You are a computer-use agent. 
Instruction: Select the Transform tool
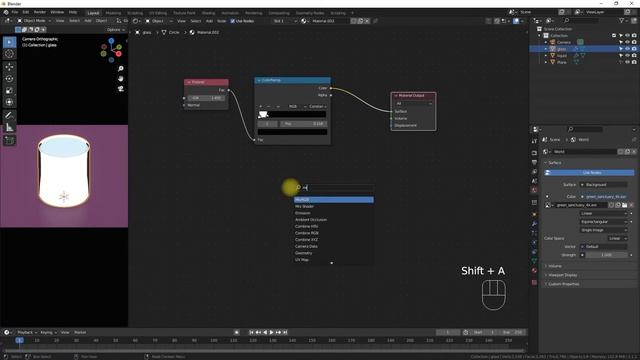[9, 102]
